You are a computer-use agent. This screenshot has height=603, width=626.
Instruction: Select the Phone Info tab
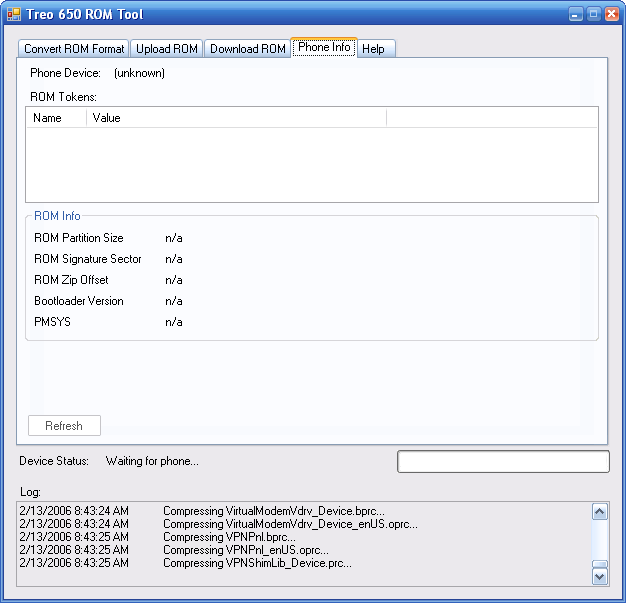(324, 48)
